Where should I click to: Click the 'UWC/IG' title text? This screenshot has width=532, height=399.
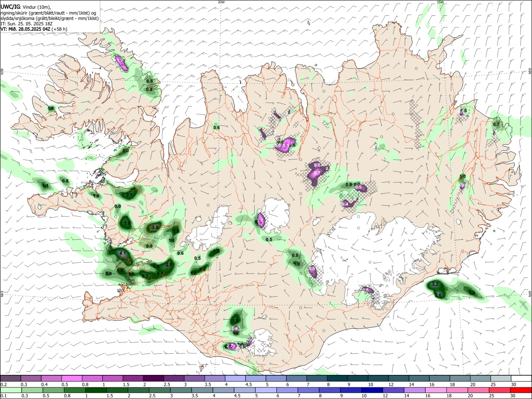pyautogui.click(x=10, y=6)
